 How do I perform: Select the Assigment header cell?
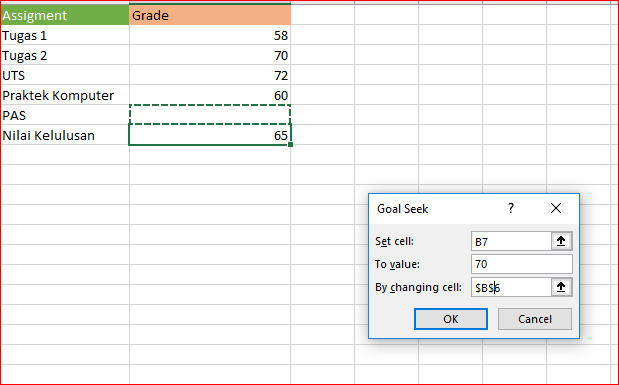click(65, 15)
